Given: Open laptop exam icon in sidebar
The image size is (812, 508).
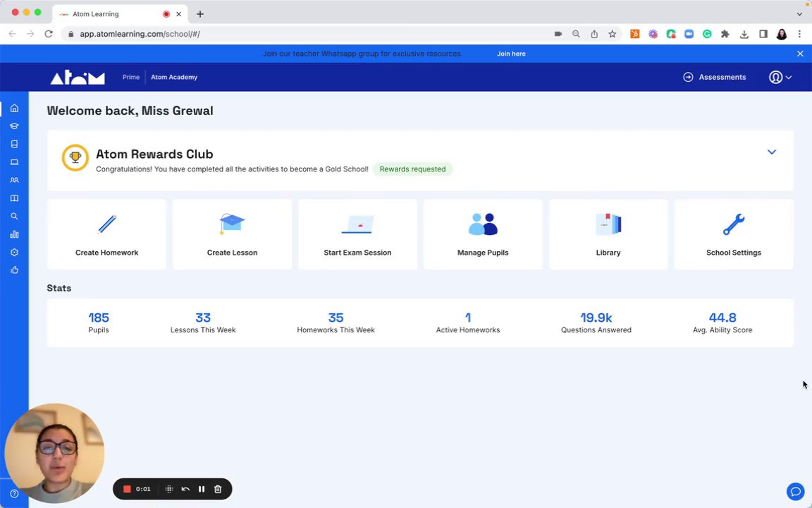Looking at the screenshot, I should [x=15, y=162].
